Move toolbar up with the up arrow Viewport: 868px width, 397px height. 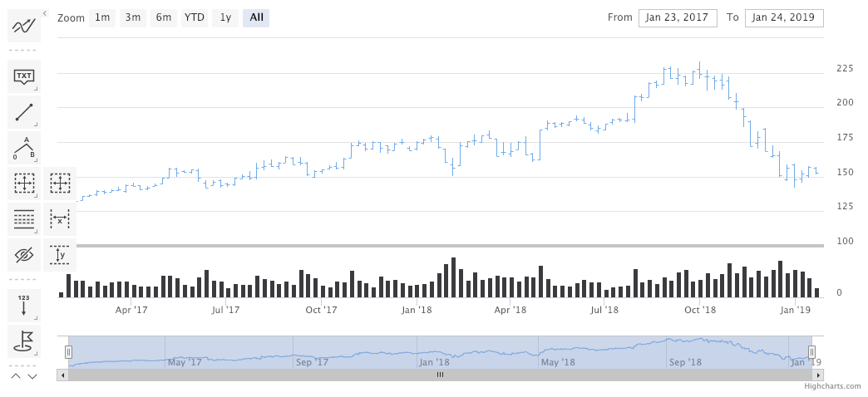click(x=16, y=376)
